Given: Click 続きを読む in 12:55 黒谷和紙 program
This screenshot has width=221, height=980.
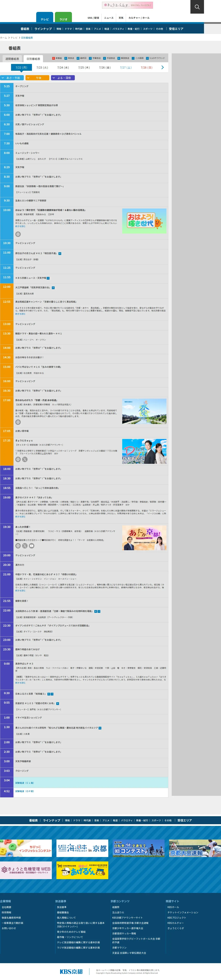Looking at the screenshot, I should click(20, 314).
